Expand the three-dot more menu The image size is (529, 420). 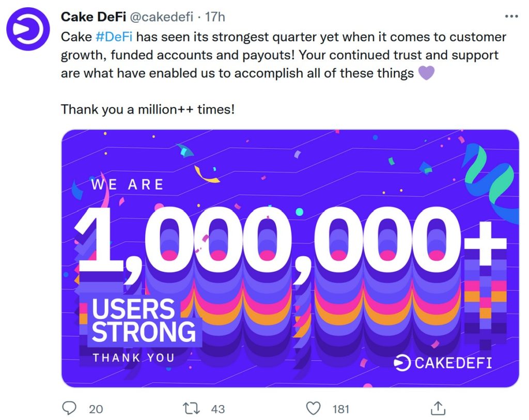click(x=511, y=15)
